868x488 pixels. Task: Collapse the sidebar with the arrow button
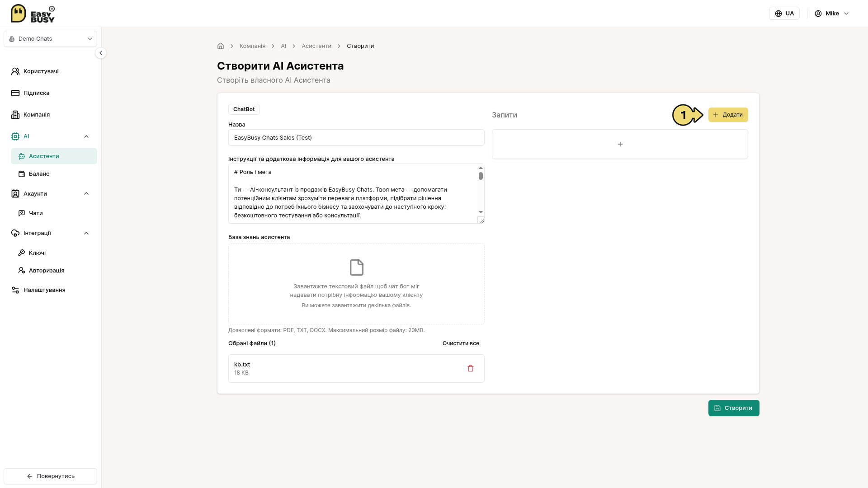pos(101,53)
